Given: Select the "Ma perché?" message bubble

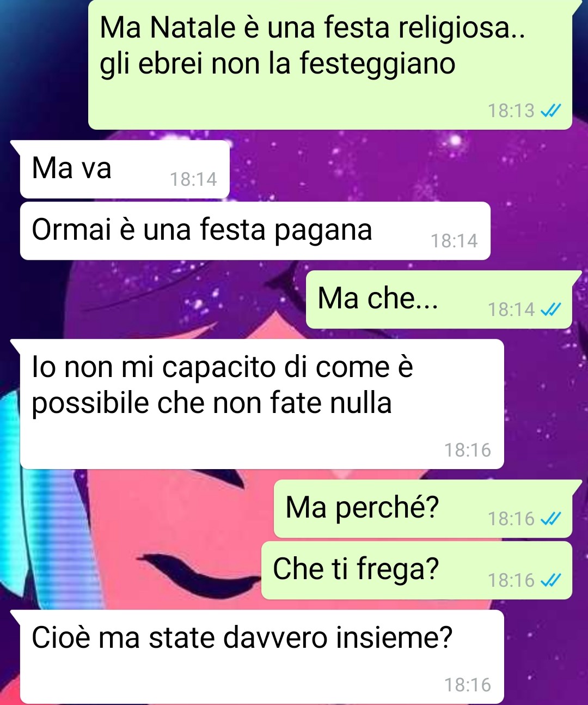Looking at the screenshot, I should (x=423, y=509).
